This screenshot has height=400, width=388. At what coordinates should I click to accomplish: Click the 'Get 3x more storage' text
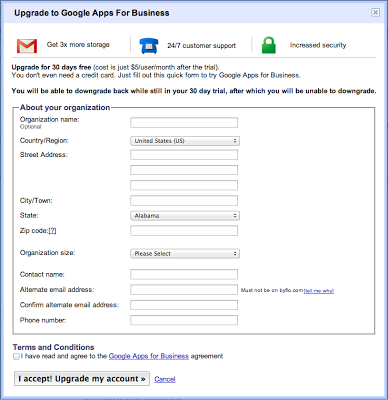[78, 45]
